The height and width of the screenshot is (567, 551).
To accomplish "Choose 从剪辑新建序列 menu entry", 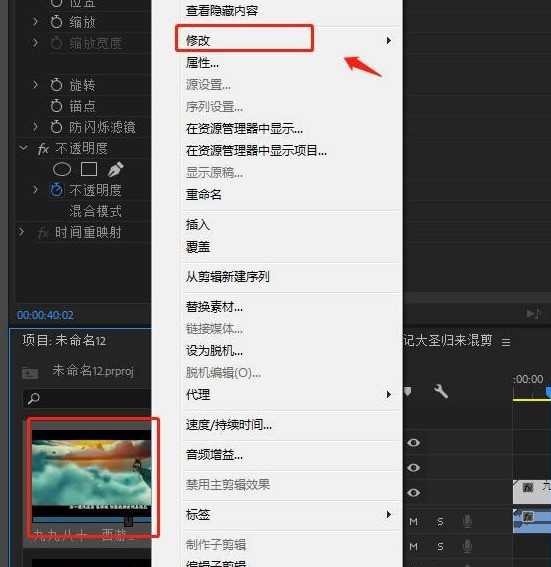I will (x=227, y=277).
